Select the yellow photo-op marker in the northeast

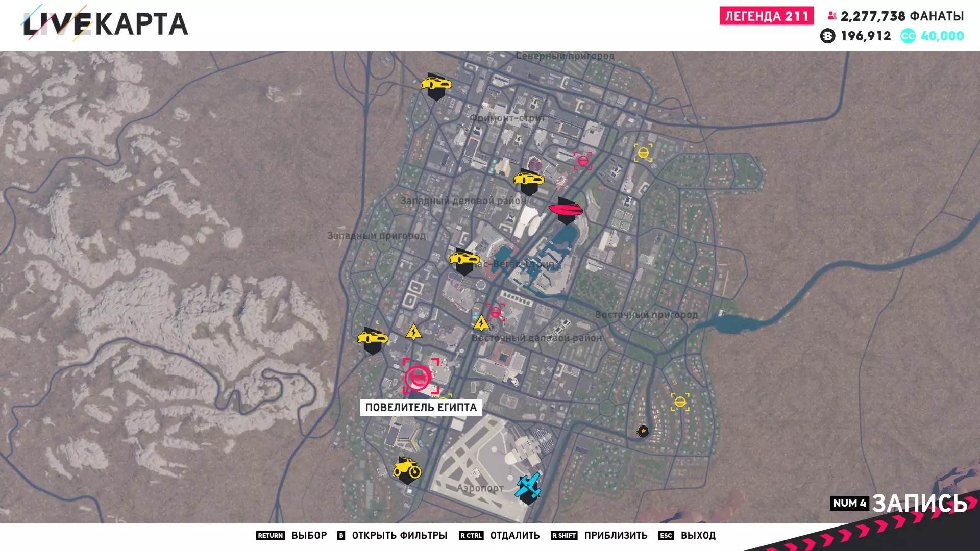click(x=643, y=153)
